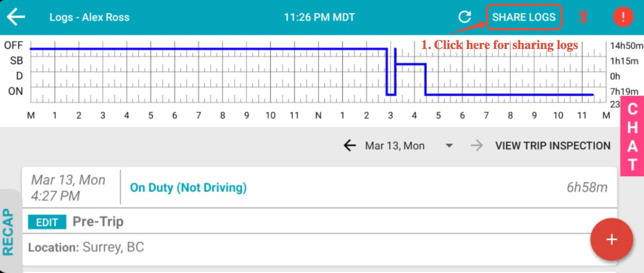Select On Duty (Not Driving) status entry
The height and width of the screenshot is (273, 644).
(188, 187)
